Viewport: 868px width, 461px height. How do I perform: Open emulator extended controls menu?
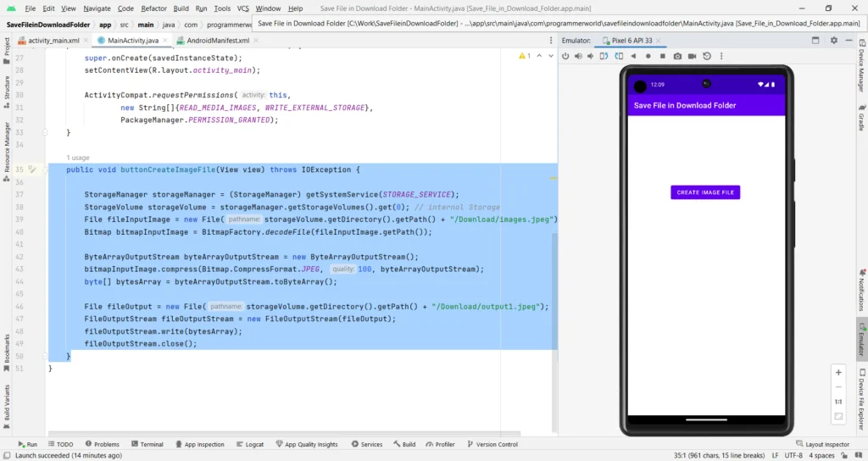click(721, 56)
